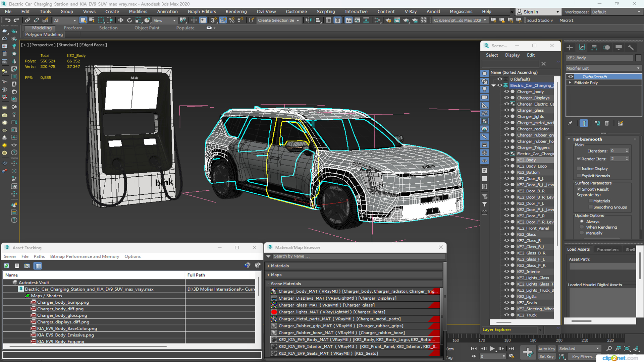
Task: Open the selection filter All dropdown
Action: click(x=65, y=20)
